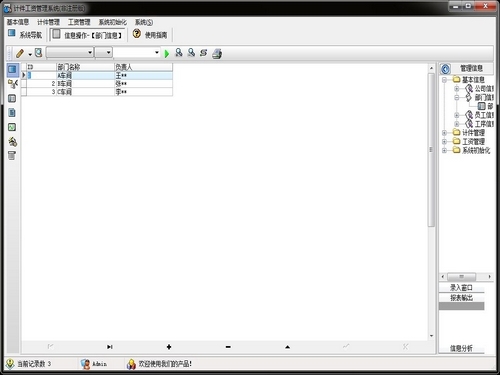
Task: Click the green chart sidebar icon
Action: [12, 127]
